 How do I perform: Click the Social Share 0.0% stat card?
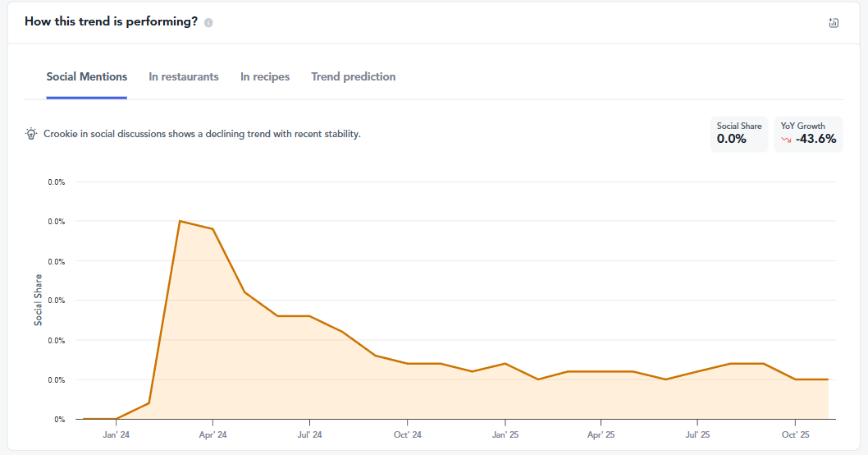tap(738, 134)
